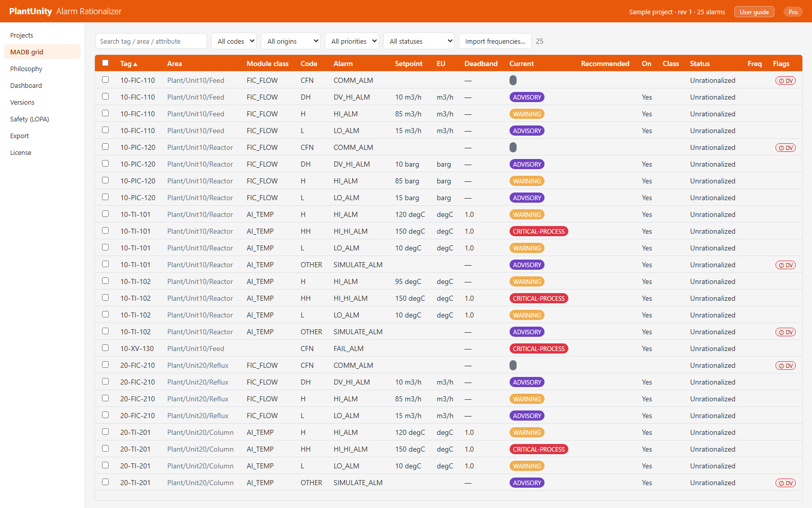
Task: Open Safety (LOPA) in sidebar
Action: click(x=42, y=119)
